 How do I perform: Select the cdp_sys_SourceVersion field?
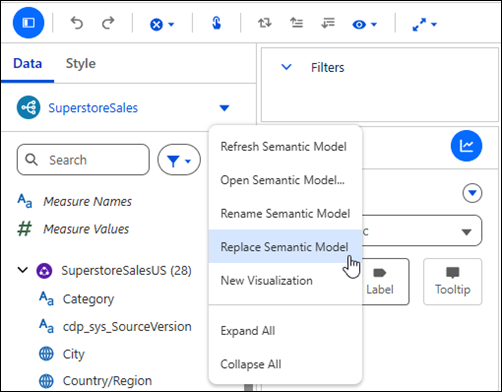[127, 327]
